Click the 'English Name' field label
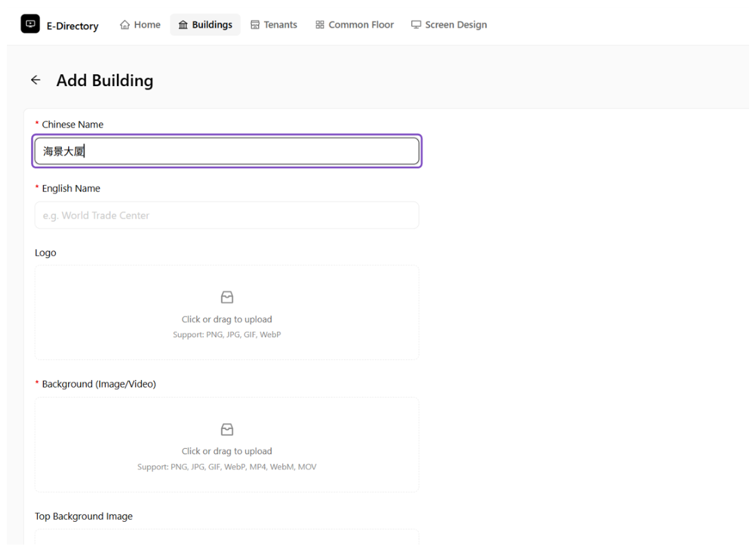Viewport: 756px width, 552px height. pos(72,189)
